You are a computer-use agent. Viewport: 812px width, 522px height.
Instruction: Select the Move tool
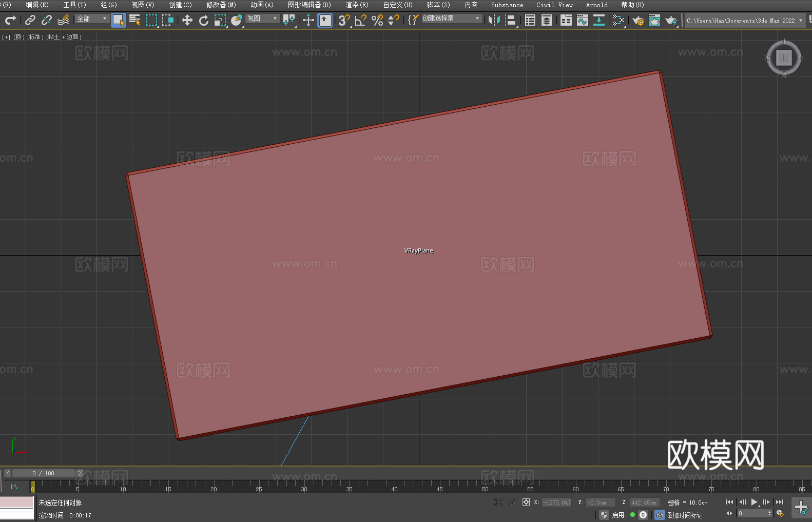point(187,20)
